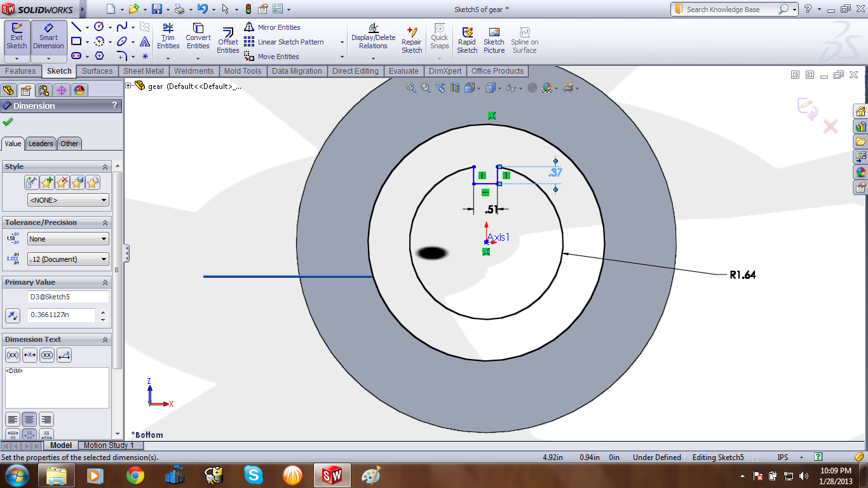Open Linear Sketch Pattern dropdown arrow
Image resolution: width=868 pixels, height=488 pixels.
coord(342,42)
